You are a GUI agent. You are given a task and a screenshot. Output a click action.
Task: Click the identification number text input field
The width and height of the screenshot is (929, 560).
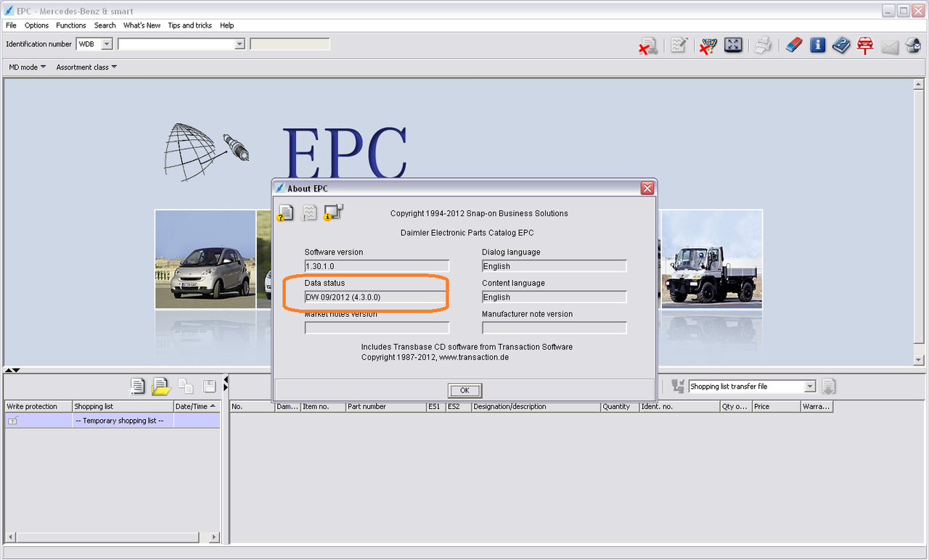tap(176, 44)
